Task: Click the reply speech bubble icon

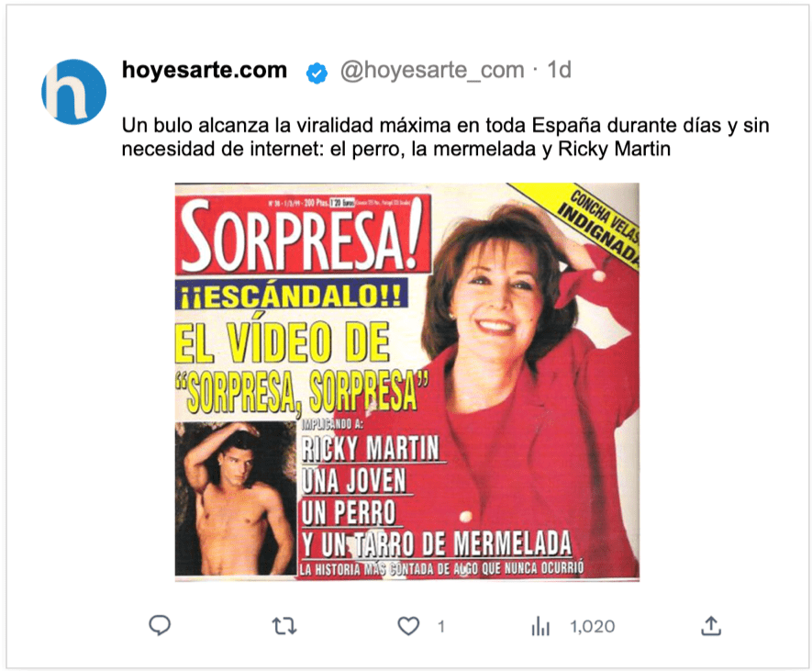Action: pyautogui.click(x=160, y=625)
